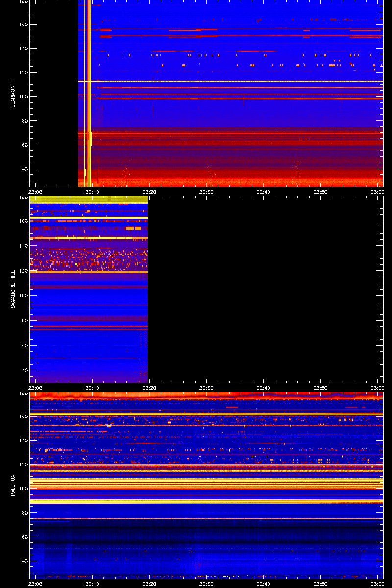Pick the 22:10 tick below Palehua plot
This screenshot has height=588, width=392.
click(x=92, y=584)
